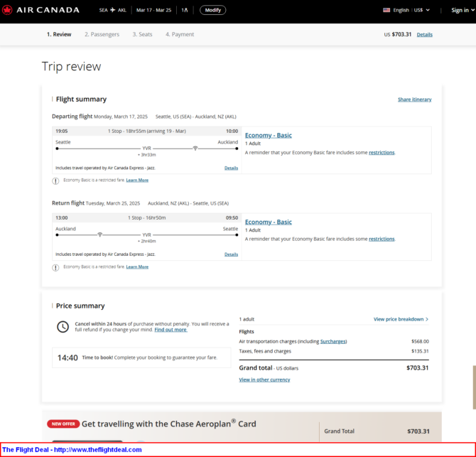Click the AIR CANADA wordmark

pyautogui.click(x=48, y=10)
